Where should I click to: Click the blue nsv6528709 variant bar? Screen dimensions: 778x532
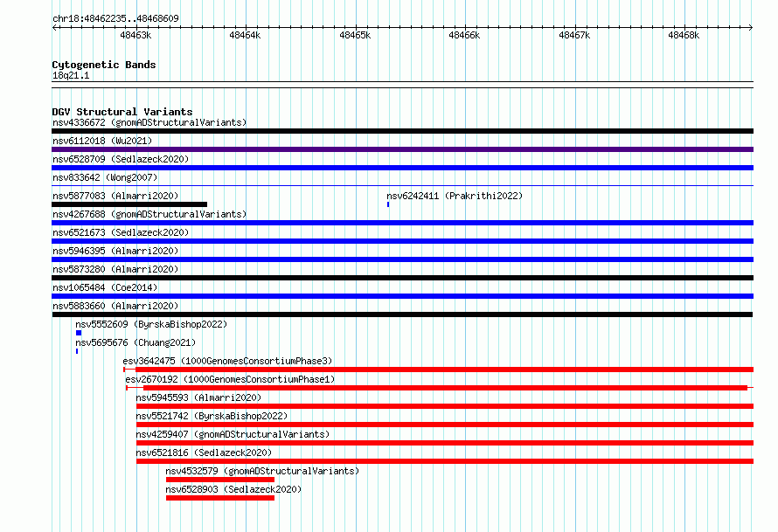pyautogui.click(x=402, y=168)
